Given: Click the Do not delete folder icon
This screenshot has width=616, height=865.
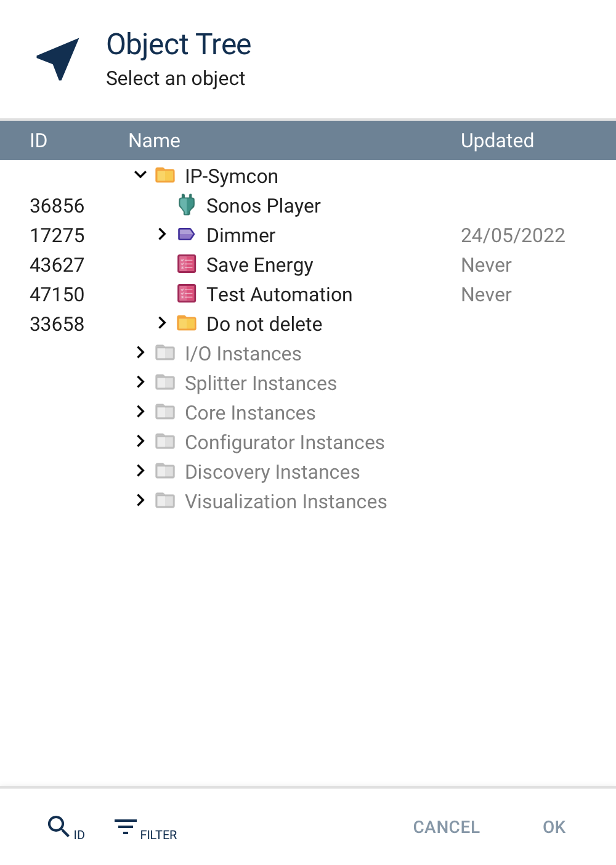Looking at the screenshot, I should point(187,323).
